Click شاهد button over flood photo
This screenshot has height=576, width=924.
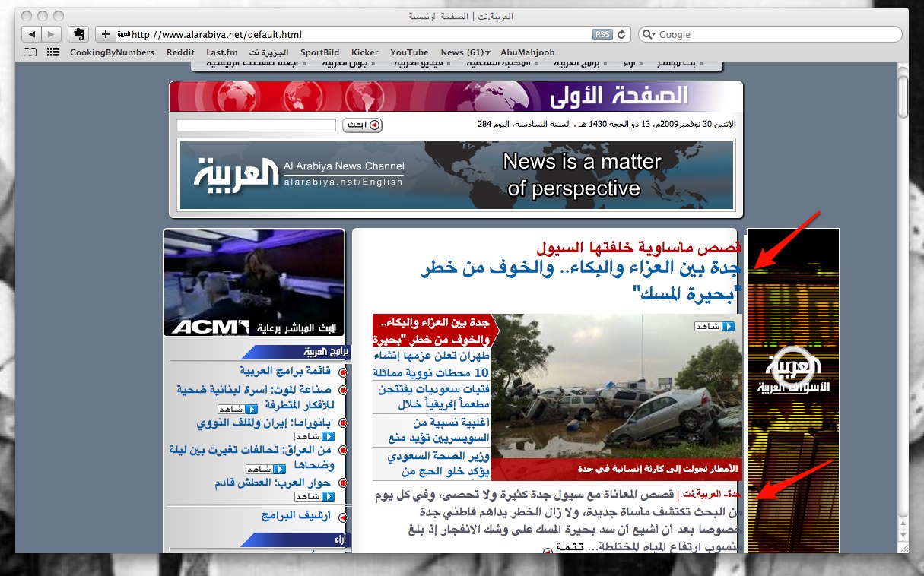pyautogui.click(x=715, y=327)
